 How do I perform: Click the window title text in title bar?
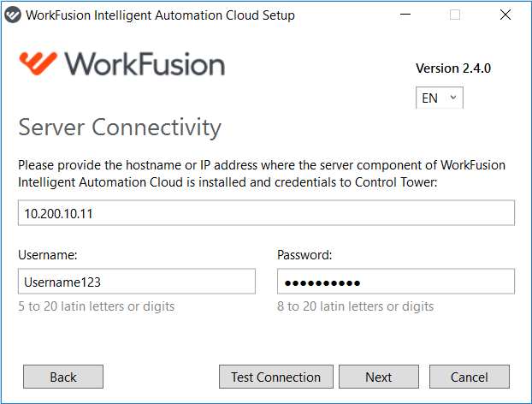point(160,15)
